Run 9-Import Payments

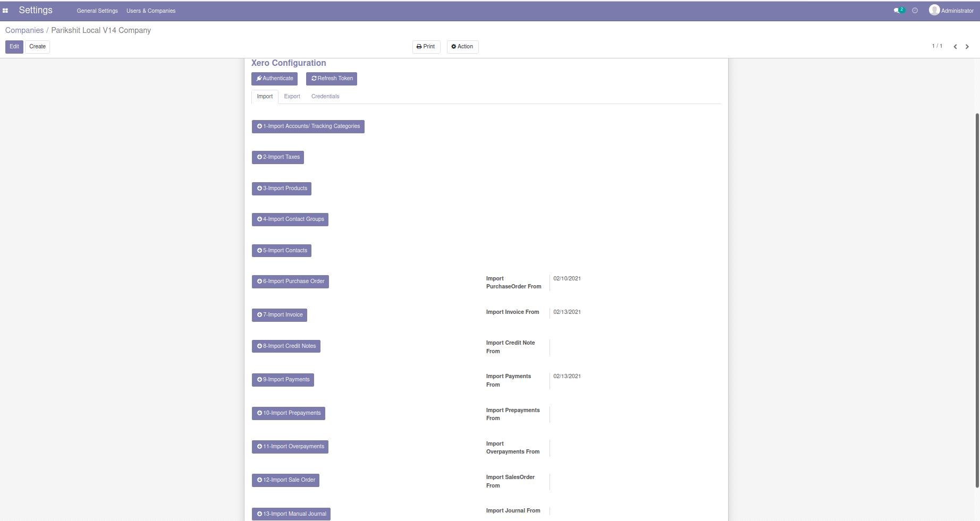[283, 380]
